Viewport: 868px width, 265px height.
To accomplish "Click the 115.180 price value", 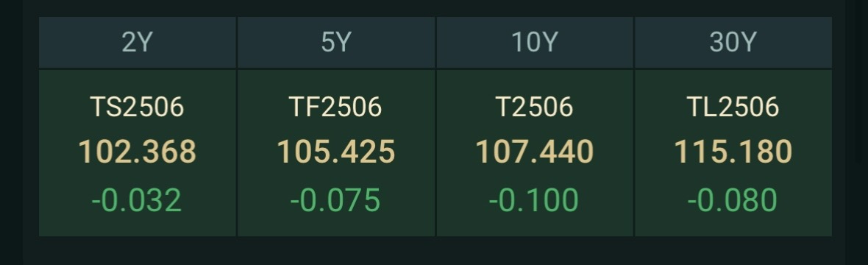I will [733, 152].
